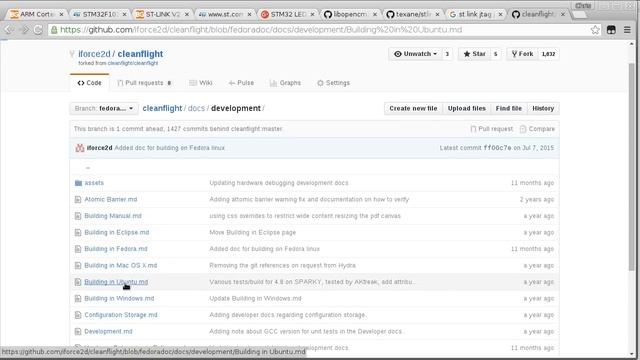Close the libopencm tab
640x360 pixels.
pyautogui.click(x=375, y=14)
